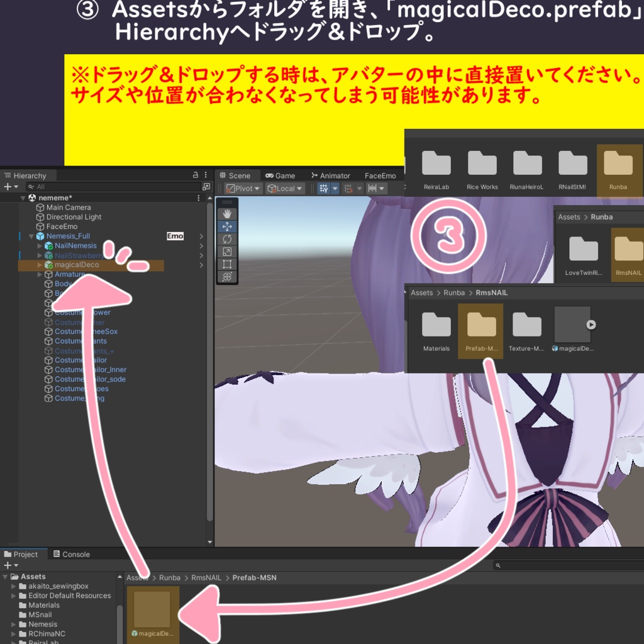This screenshot has width=644, height=644.
Task: Select the combined Transform tool
Action: click(226, 277)
